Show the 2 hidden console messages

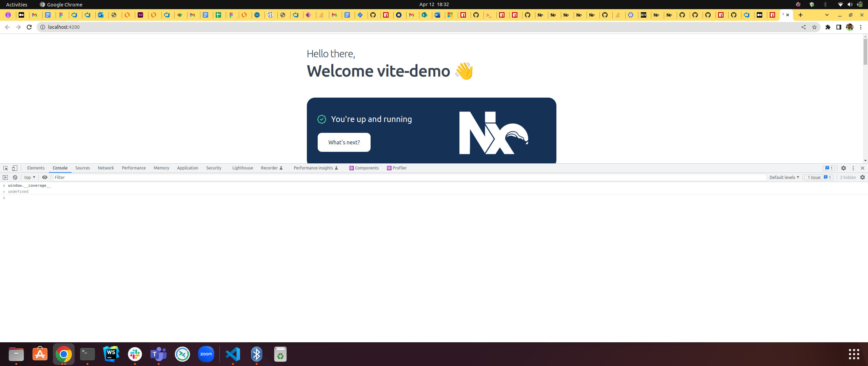click(x=847, y=177)
